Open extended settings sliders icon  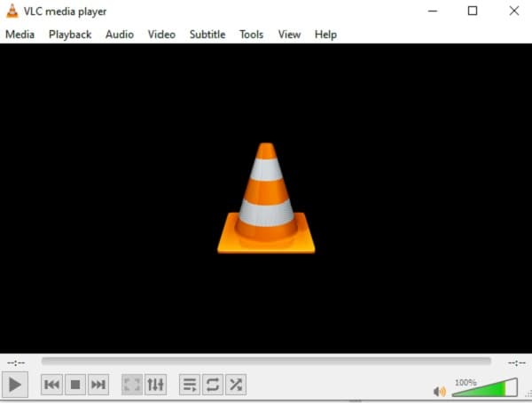(x=155, y=385)
